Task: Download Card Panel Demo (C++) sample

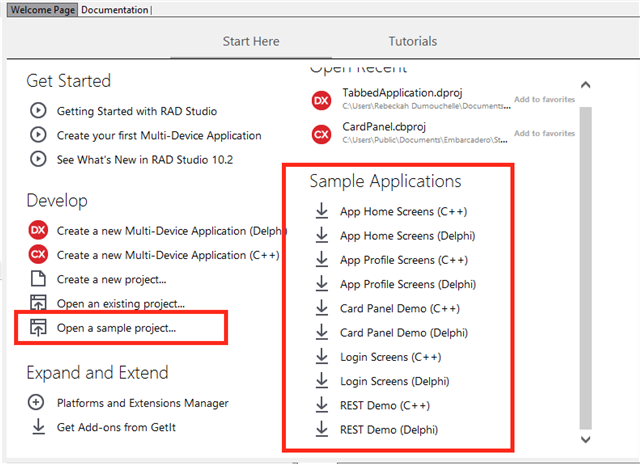Action: point(400,309)
